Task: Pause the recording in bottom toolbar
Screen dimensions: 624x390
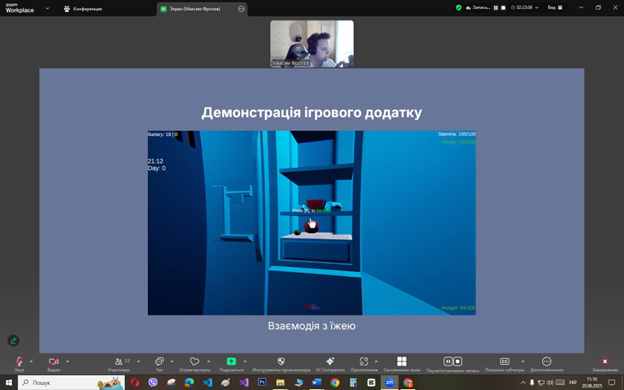Action: pos(448,361)
